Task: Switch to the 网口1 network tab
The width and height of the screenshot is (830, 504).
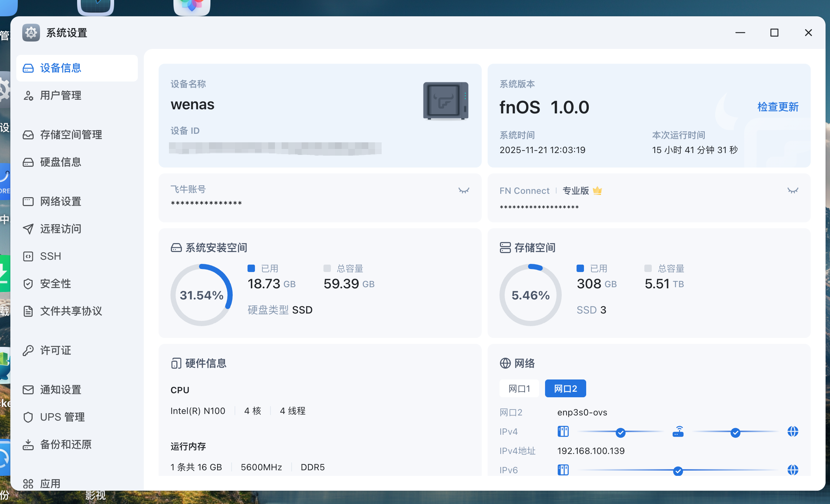Action: click(519, 389)
